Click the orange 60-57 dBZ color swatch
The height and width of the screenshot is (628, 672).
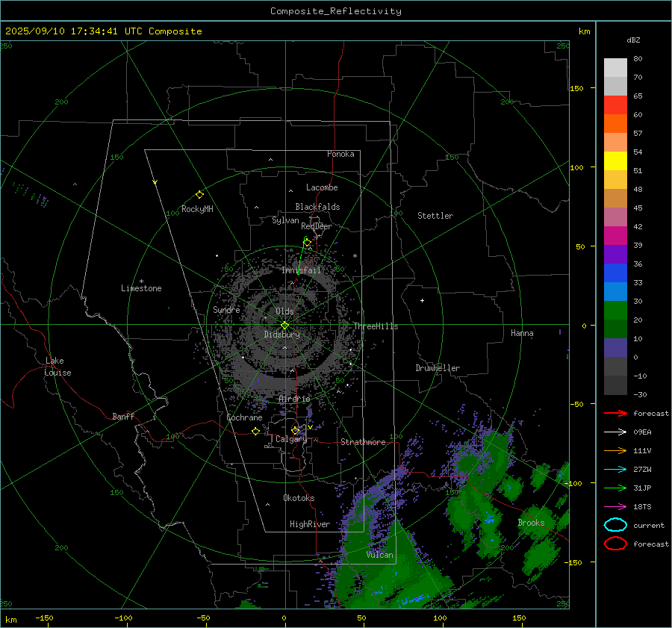coord(615,123)
